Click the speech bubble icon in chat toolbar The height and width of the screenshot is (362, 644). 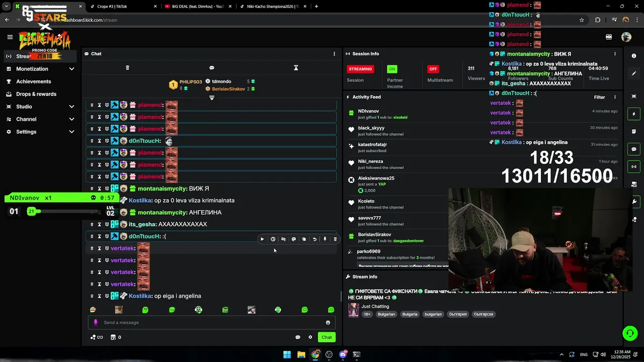pyautogui.click(x=212, y=68)
